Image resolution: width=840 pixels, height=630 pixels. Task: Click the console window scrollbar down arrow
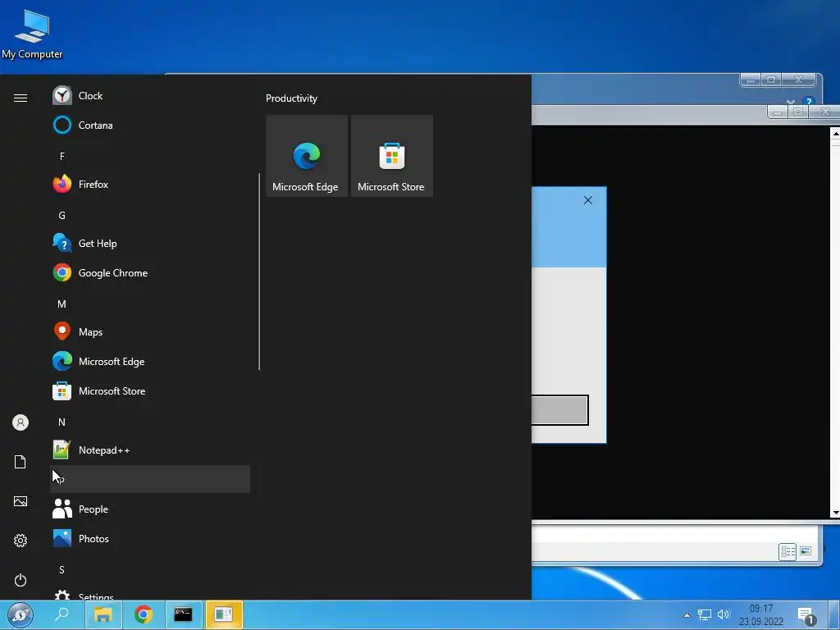[835, 513]
